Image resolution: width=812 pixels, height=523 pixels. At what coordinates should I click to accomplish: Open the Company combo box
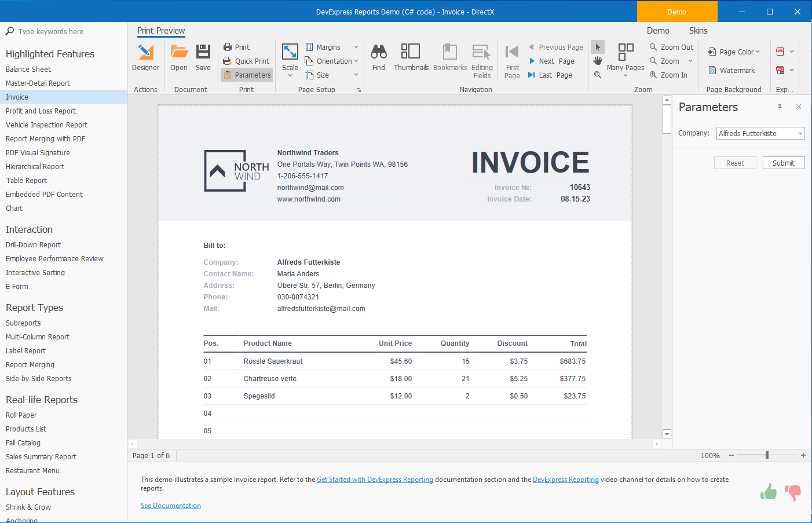(x=760, y=133)
